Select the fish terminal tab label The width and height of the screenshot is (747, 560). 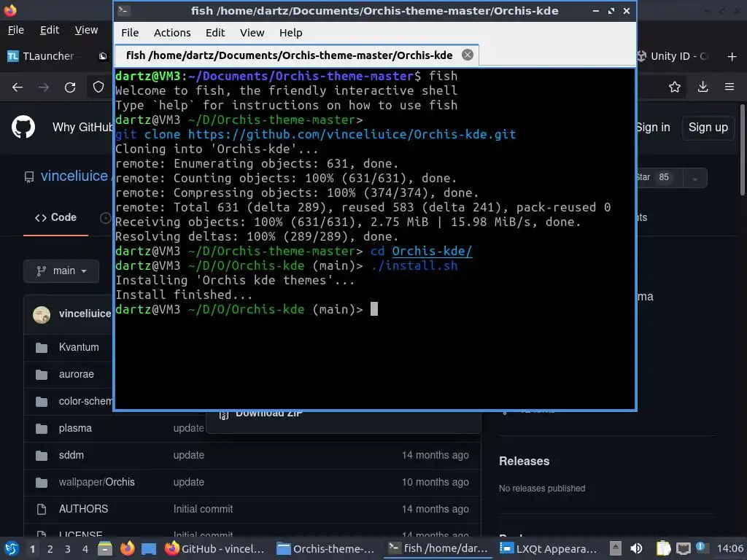289,55
